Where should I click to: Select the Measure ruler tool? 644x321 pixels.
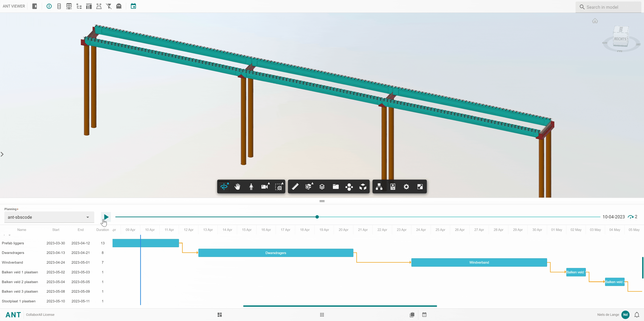click(295, 186)
